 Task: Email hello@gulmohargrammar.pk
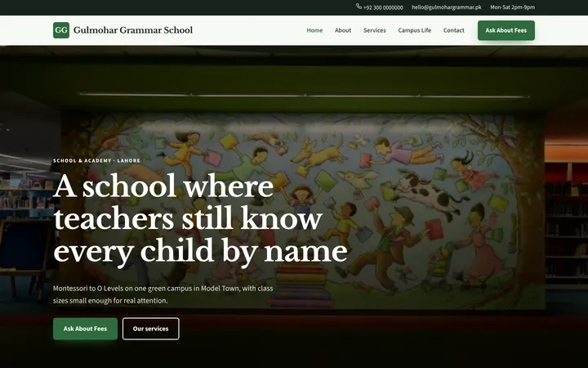pyautogui.click(x=446, y=7)
